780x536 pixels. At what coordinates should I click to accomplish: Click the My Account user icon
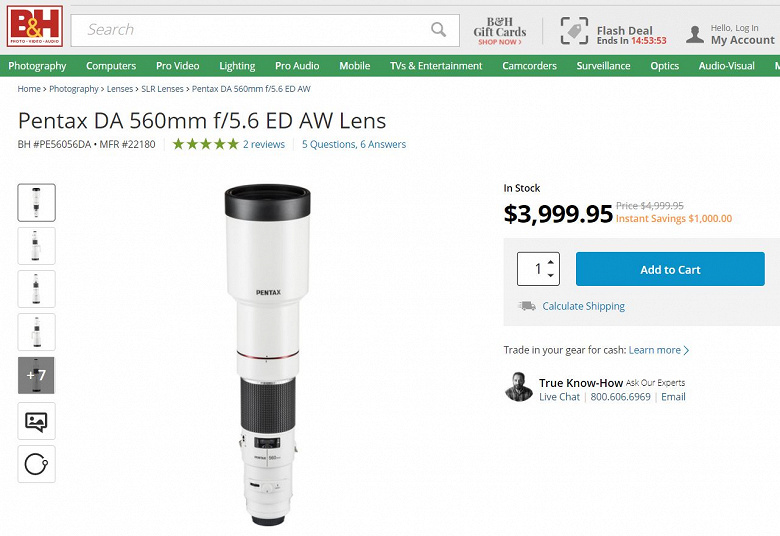point(695,35)
